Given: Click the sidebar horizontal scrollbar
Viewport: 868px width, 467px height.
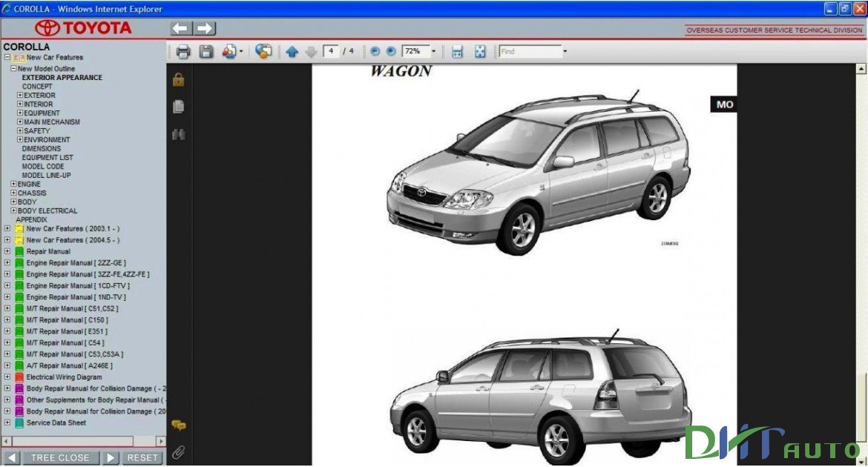Looking at the screenshot, I should click(72, 441).
